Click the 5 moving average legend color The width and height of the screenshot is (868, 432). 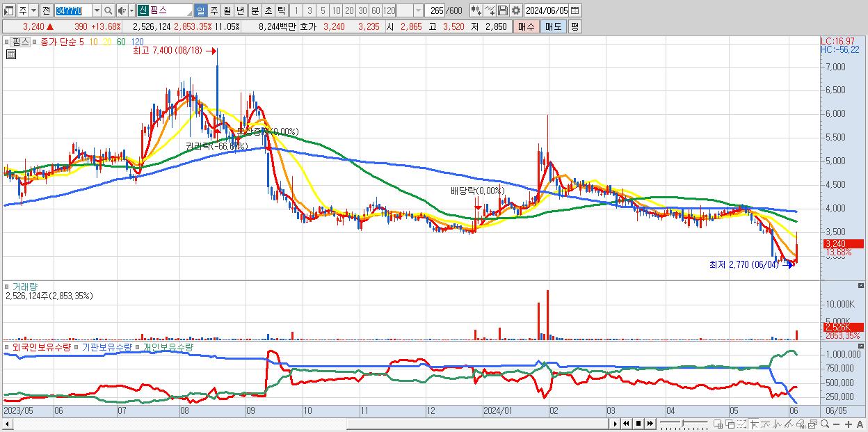(x=81, y=42)
